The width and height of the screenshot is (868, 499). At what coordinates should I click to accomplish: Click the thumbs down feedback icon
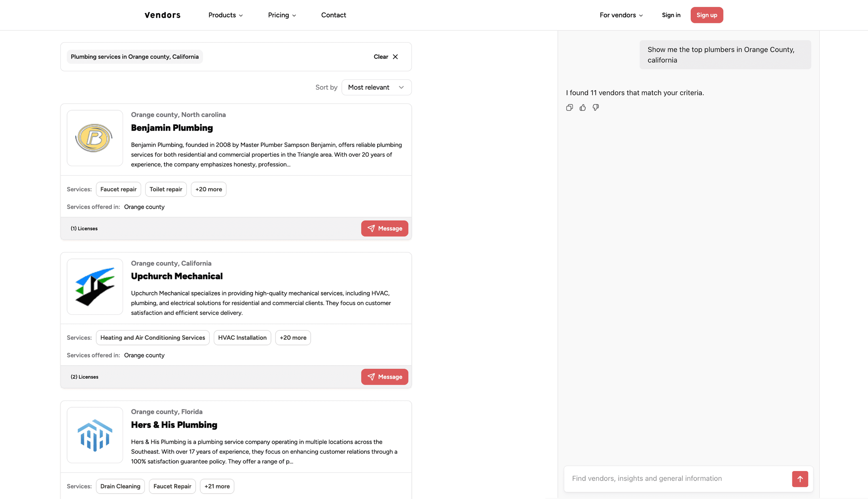click(596, 108)
